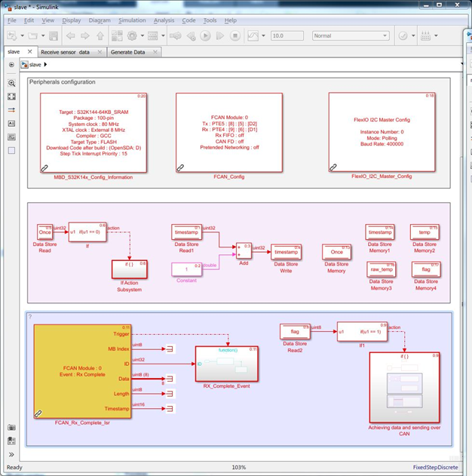Screen dimensions: 472x476
Task: Click Fit to View palette icon
Action: pyautogui.click(x=11, y=97)
